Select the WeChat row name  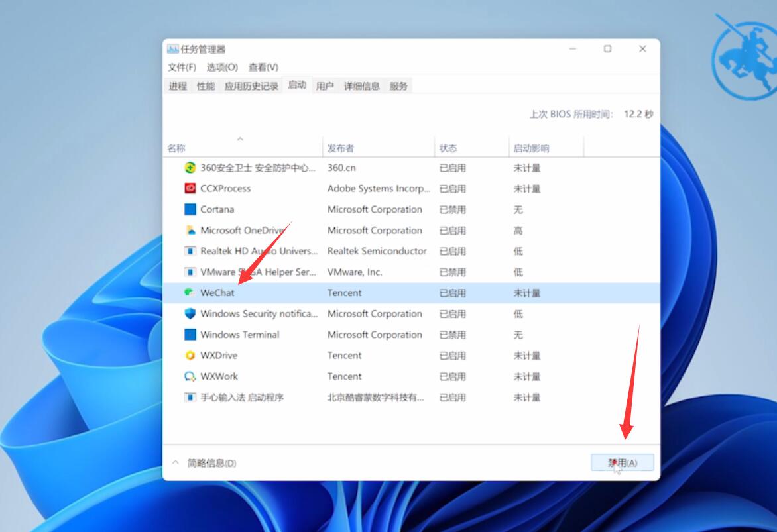pyautogui.click(x=217, y=292)
